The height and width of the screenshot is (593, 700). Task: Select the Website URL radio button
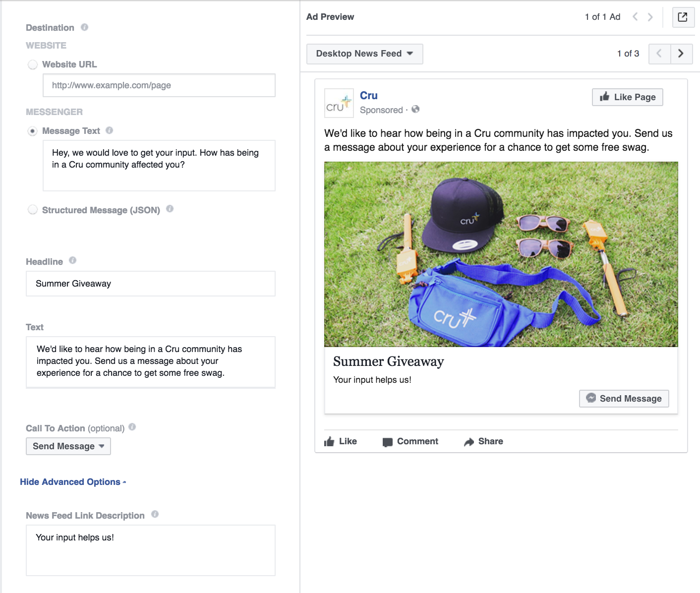tap(33, 64)
